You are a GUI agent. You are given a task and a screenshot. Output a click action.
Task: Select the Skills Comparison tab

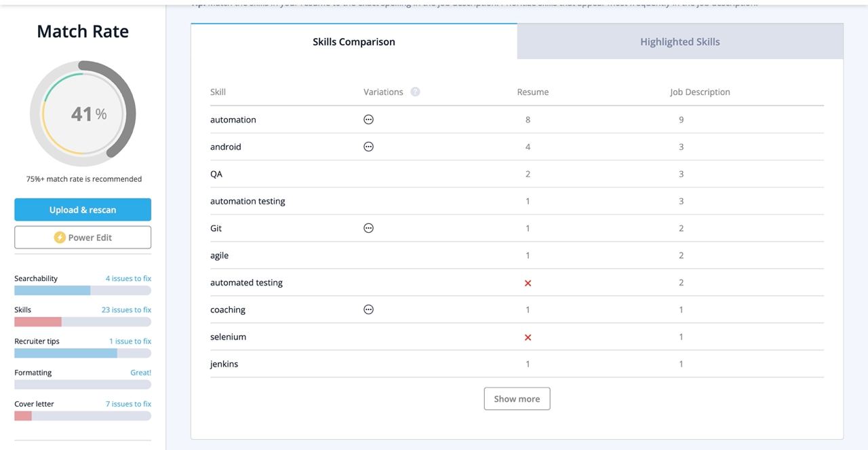353,41
